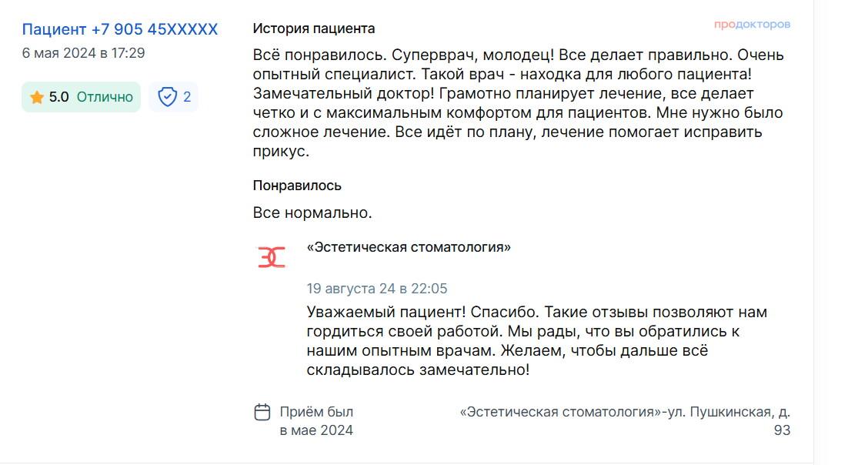The width and height of the screenshot is (868, 465).
Task: Click the calendar icon near Приём был
Action: coord(262,412)
